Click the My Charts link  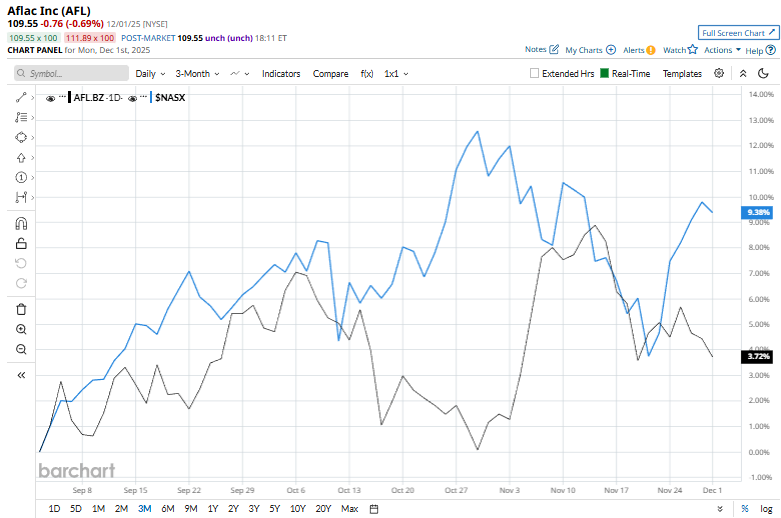[583, 50]
